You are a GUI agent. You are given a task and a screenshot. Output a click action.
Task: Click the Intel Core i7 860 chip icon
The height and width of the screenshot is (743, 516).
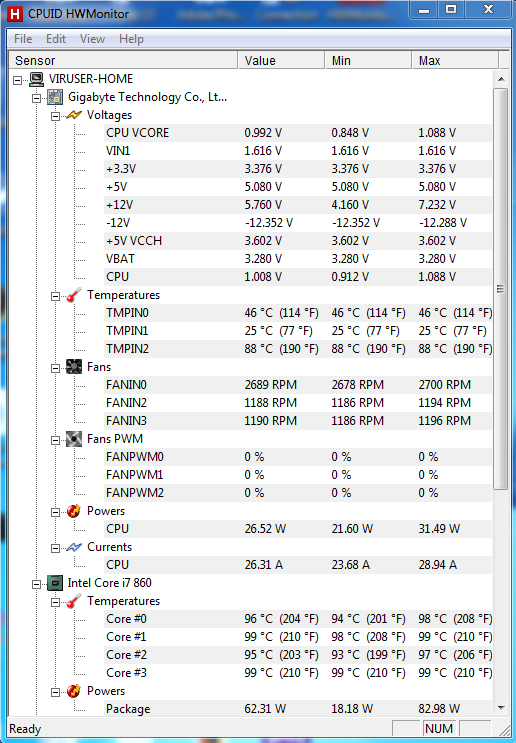point(55,583)
